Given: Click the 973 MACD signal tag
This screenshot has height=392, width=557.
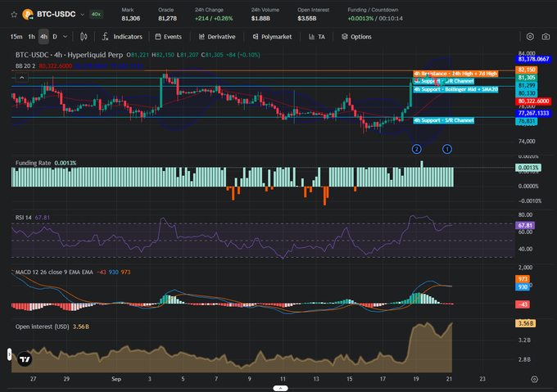Looking at the screenshot, I should click(x=523, y=279).
